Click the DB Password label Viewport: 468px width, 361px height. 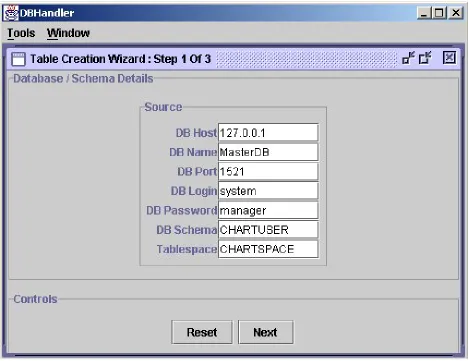click(x=182, y=210)
